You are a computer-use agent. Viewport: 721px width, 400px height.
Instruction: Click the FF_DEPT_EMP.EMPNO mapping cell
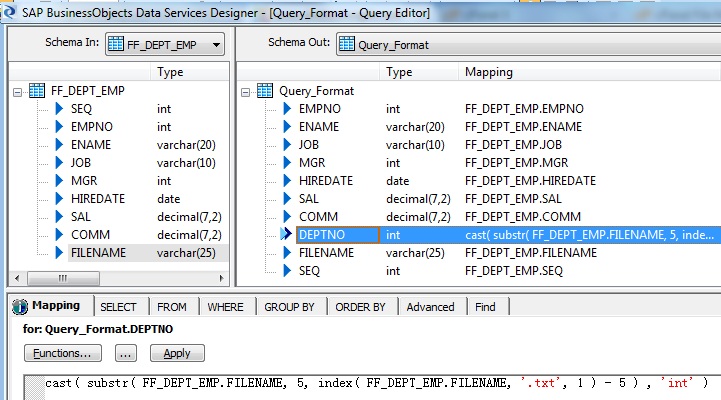pos(524,109)
